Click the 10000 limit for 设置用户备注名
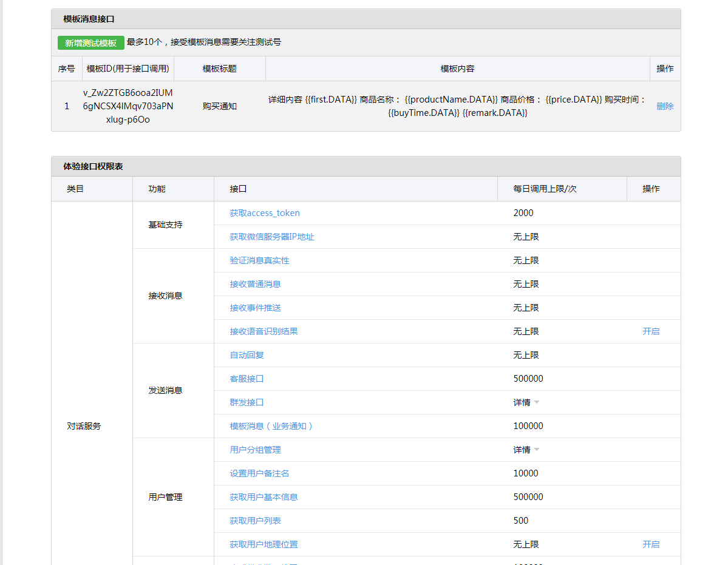The height and width of the screenshot is (565, 728). tap(526, 473)
